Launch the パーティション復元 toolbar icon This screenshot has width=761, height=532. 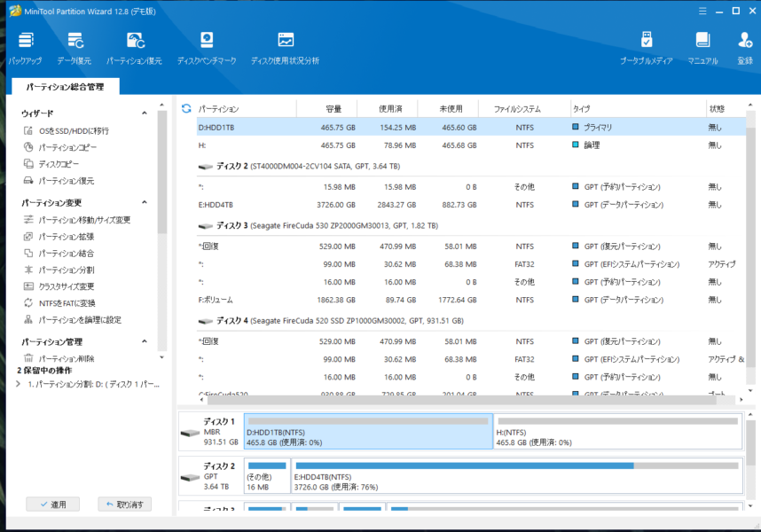[x=135, y=48]
